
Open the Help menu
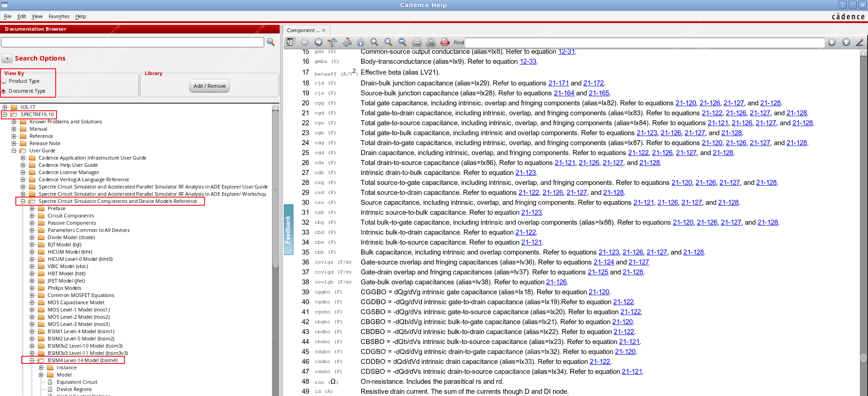coord(81,16)
